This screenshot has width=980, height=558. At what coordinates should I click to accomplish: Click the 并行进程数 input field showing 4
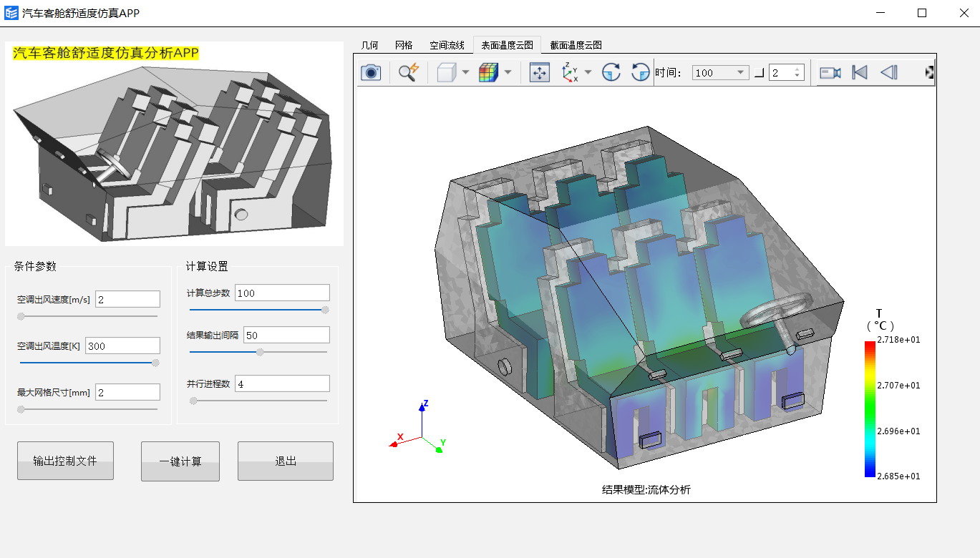point(282,384)
